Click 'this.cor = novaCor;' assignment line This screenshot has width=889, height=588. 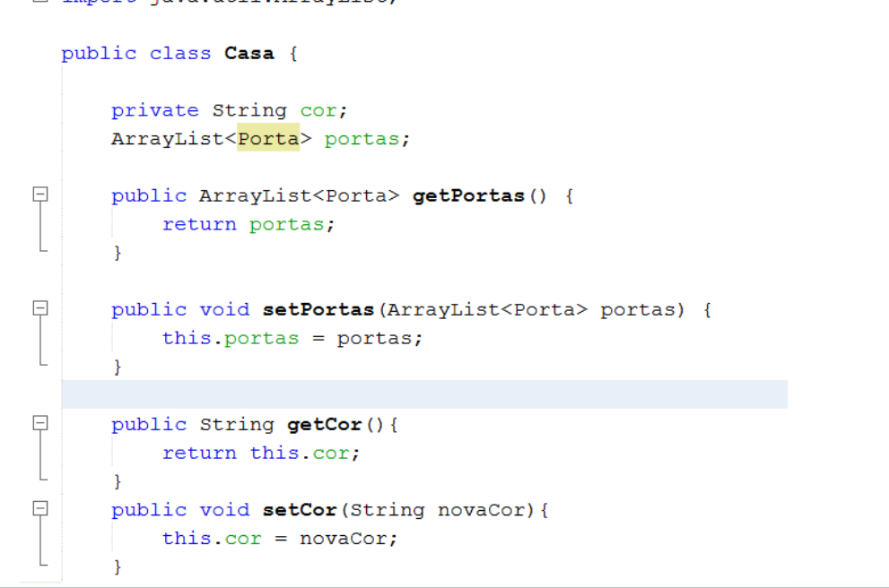point(280,538)
